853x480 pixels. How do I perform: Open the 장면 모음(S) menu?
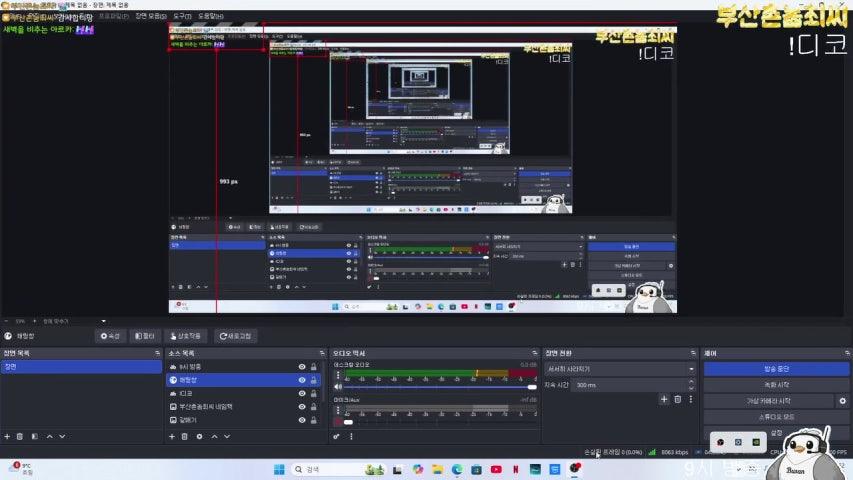pos(152,17)
